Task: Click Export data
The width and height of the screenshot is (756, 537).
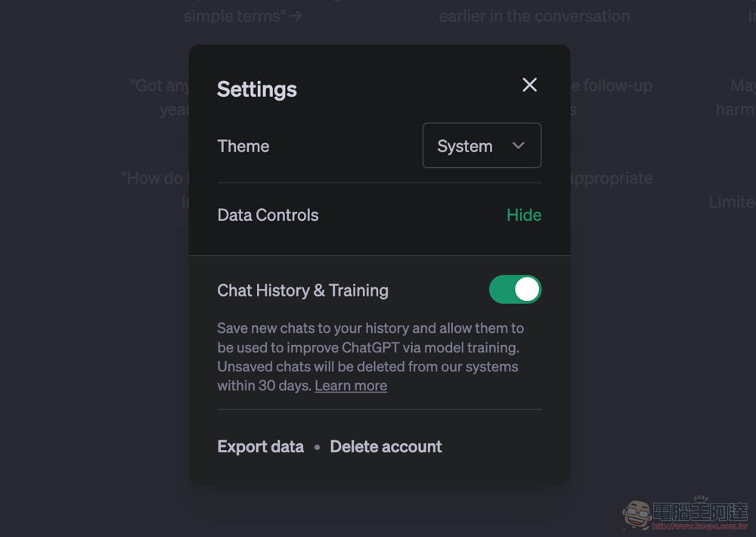Action: coord(260,446)
